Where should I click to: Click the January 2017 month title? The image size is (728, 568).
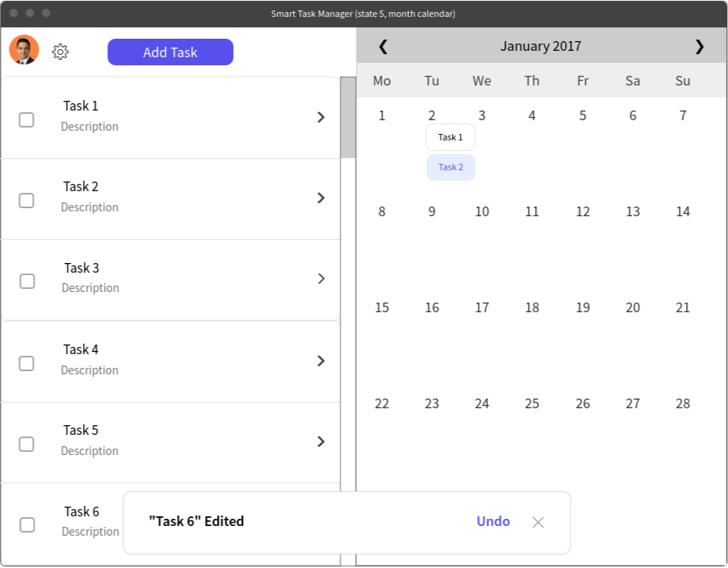click(541, 46)
